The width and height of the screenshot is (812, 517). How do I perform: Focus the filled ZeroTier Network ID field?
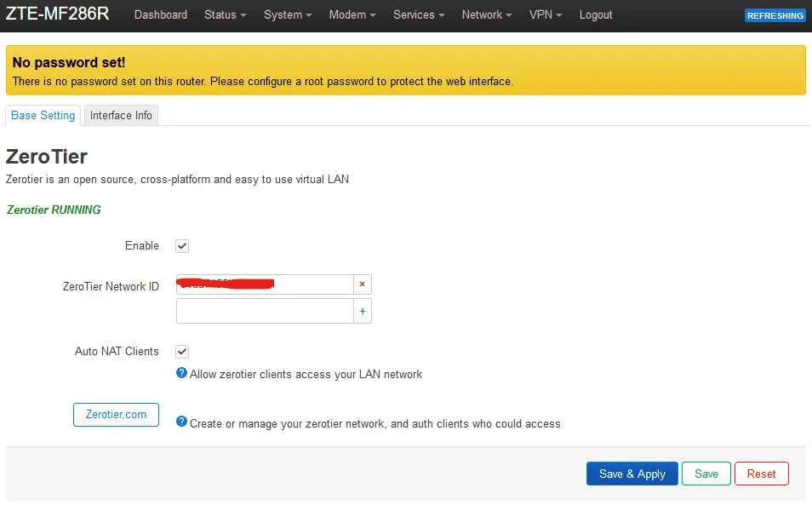pos(265,284)
